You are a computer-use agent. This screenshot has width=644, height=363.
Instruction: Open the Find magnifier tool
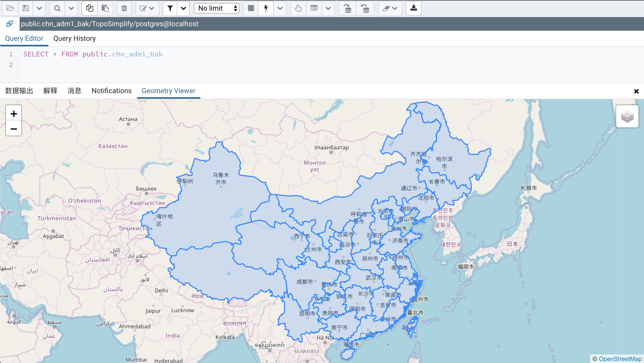[57, 8]
